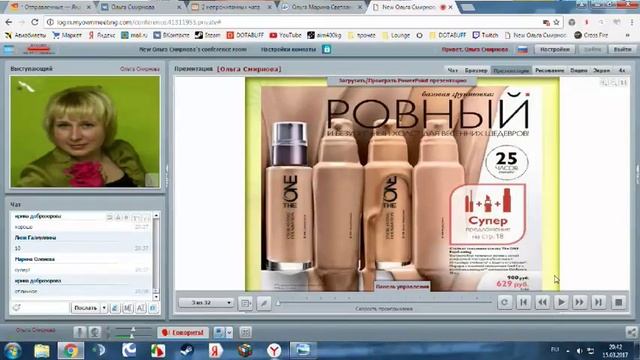
Task: Bookmark page with star icon in address bar
Action: (556, 22)
